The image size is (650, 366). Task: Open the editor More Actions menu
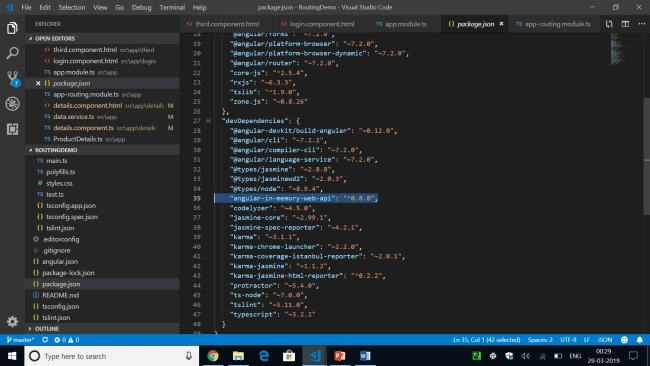tap(641, 24)
